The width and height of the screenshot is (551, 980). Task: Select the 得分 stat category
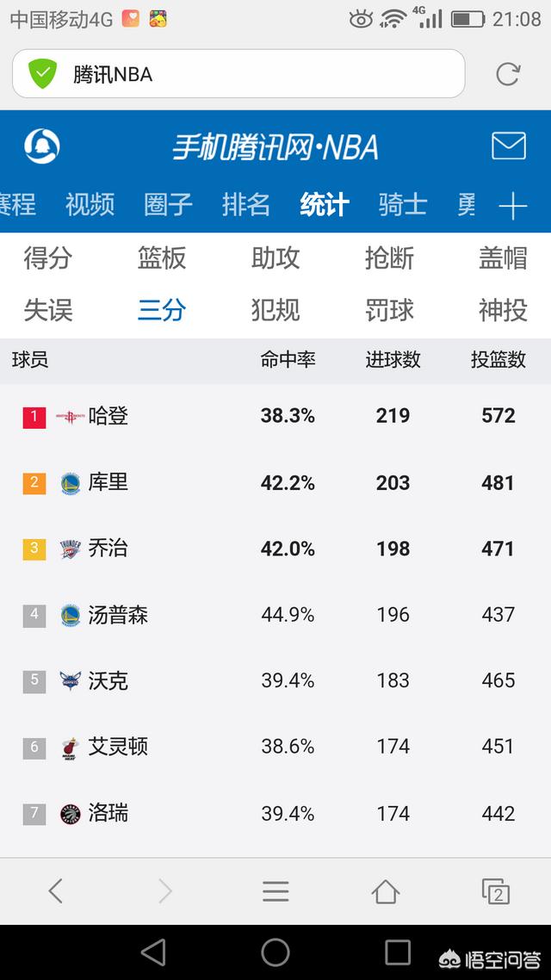tap(47, 258)
